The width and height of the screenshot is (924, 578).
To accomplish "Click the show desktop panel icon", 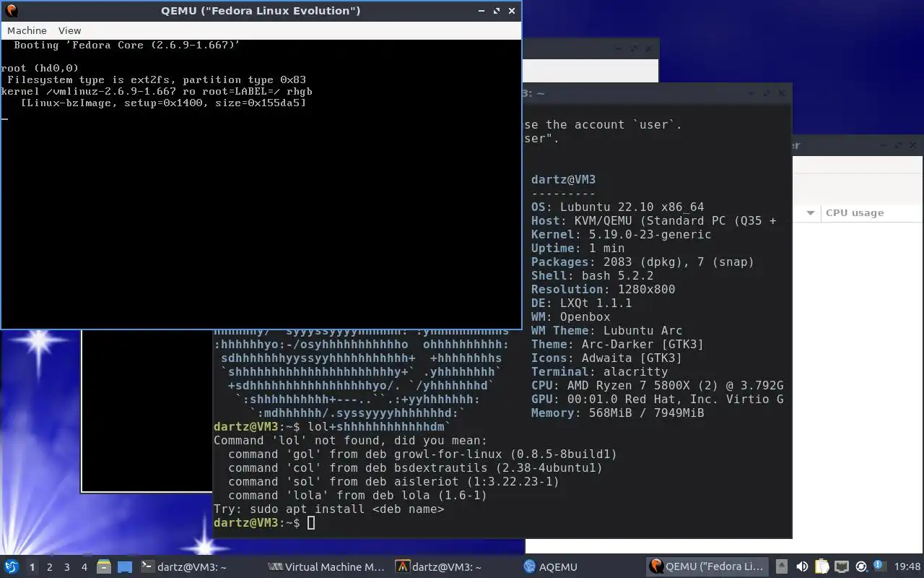I will [125, 567].
